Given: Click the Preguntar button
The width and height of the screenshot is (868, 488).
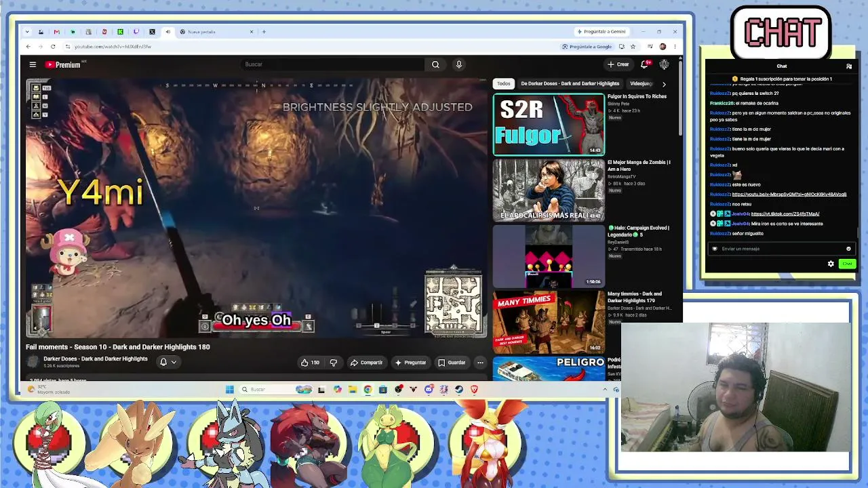Looking at the screenshot, I should point(410,363).
